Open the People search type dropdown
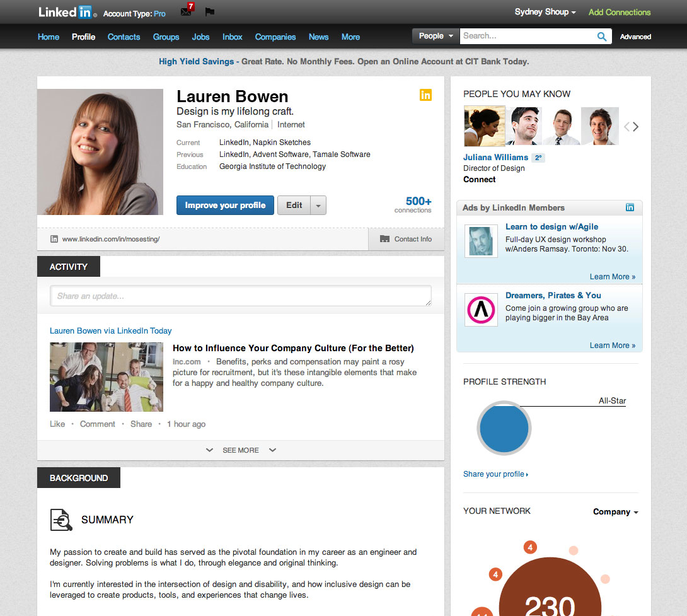The width and height of the screenshot is (687, 616). click(x=436, y=36)
